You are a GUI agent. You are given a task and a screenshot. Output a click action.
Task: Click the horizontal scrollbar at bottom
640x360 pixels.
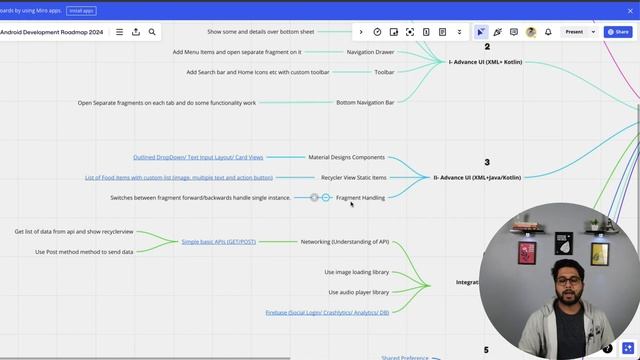point(145,358)
